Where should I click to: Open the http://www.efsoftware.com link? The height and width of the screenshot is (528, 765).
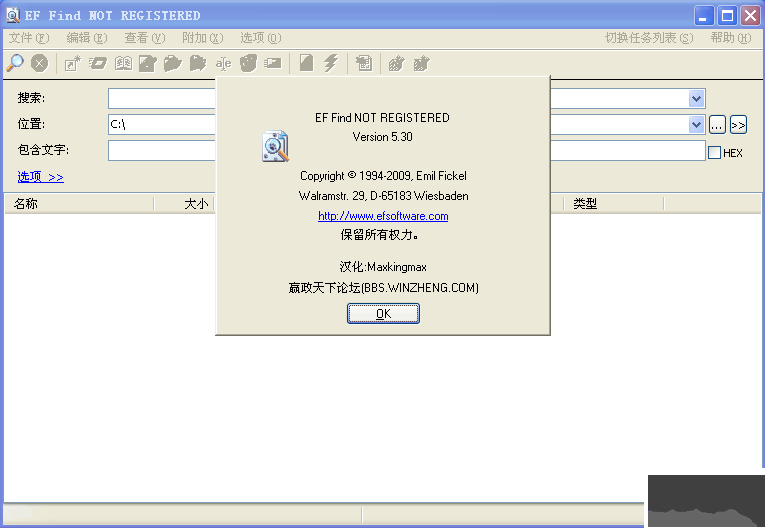coord(383,216)
